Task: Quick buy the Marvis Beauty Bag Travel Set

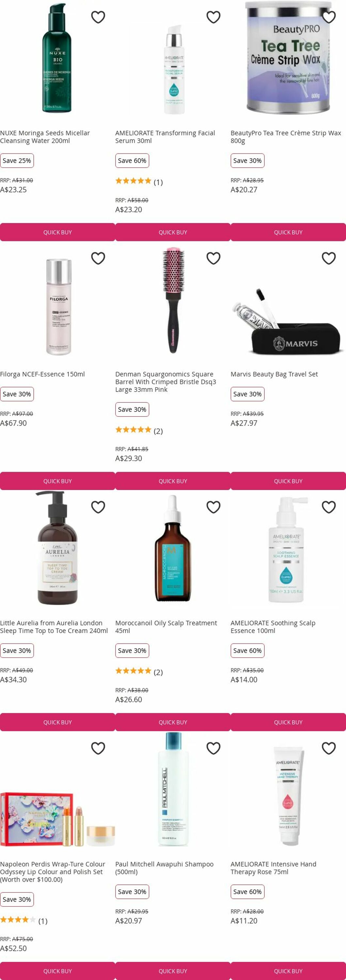Action: pos(288,481)
